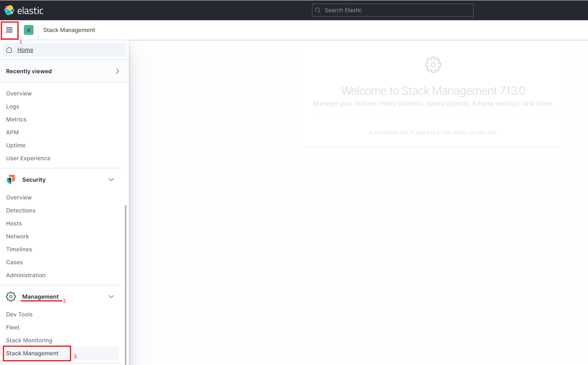Collapse the Security navigation section

111,179
